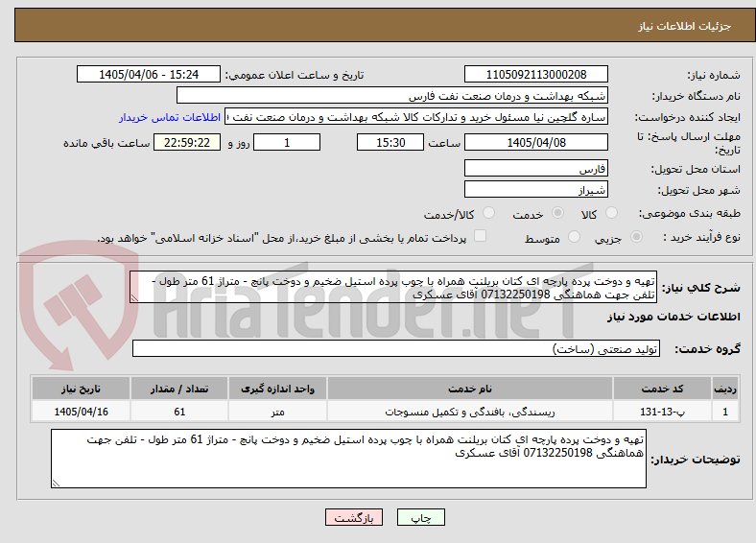Click the استان محل تحویل label

point(696,169)
